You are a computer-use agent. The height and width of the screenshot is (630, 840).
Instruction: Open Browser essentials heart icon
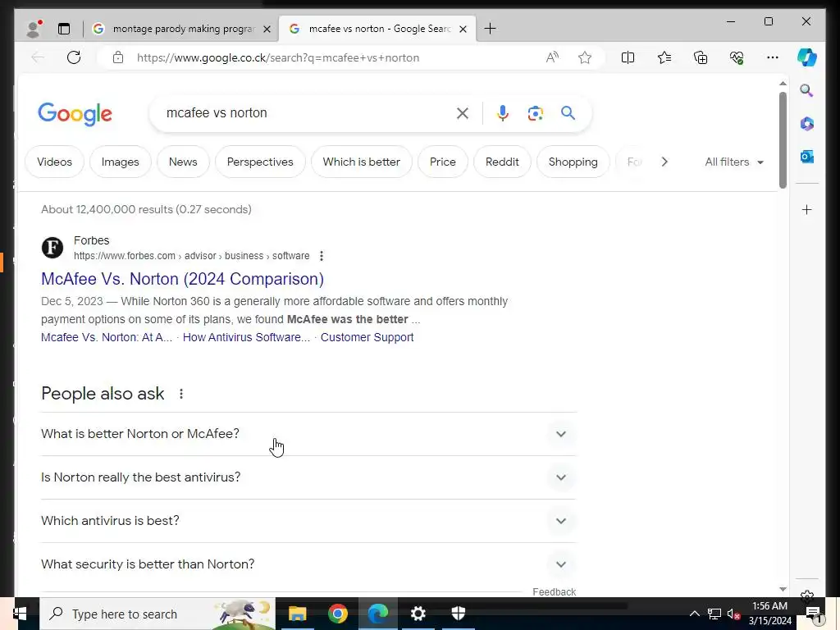tap(737, 57)
